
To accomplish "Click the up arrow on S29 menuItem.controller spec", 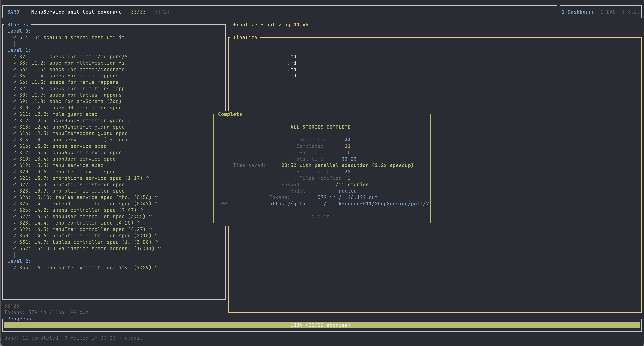I will click(150, 229).
